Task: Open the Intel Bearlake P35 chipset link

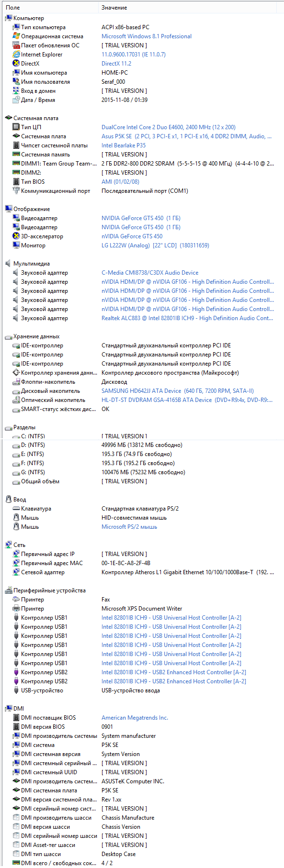Action: [x=124, y=145]
